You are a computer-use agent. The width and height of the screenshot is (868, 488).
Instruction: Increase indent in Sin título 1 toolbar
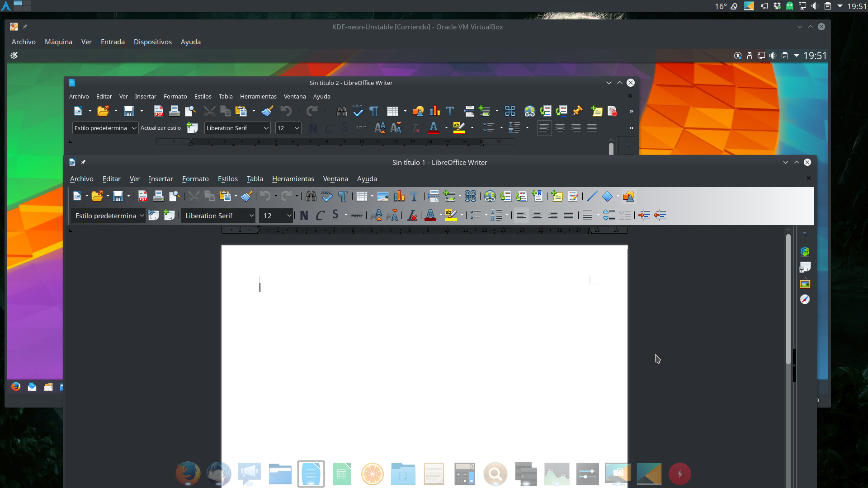point(644,216)
